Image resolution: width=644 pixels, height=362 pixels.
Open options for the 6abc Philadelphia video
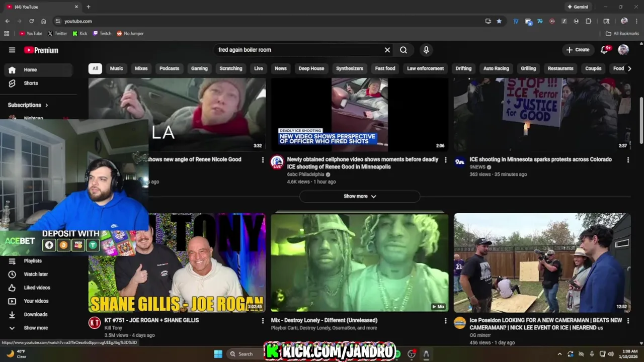pyautogui.click(x=445, y=160)
